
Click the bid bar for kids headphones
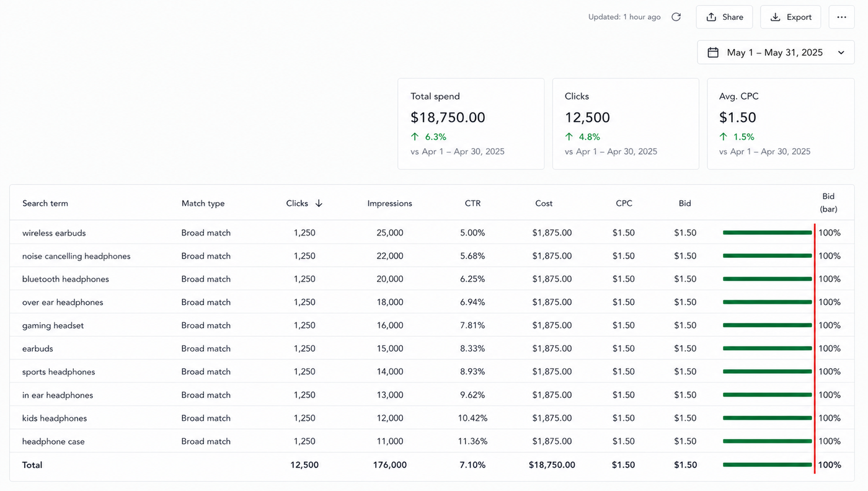pos(767,418)
